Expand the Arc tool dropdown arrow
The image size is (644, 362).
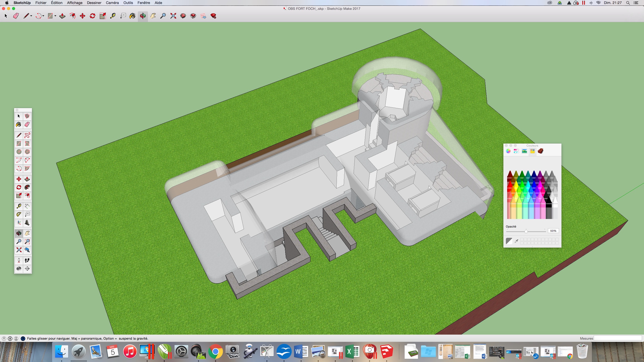43,16
